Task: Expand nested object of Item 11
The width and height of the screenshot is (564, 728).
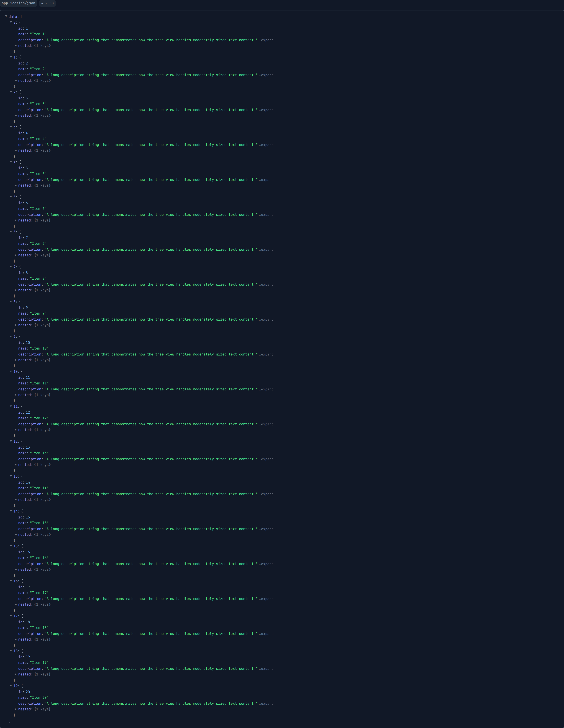Action: point(16,395)
